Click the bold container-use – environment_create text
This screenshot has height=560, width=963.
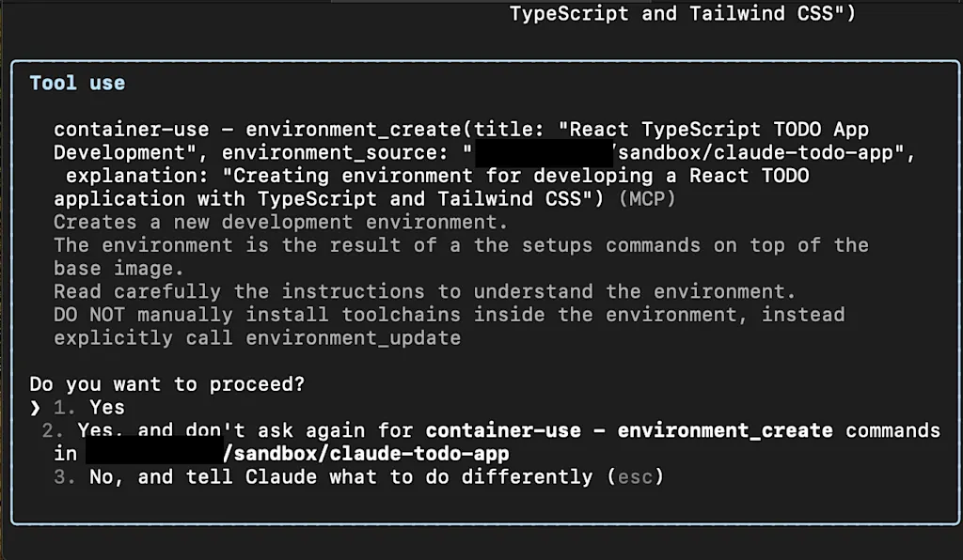pos(629,430)
